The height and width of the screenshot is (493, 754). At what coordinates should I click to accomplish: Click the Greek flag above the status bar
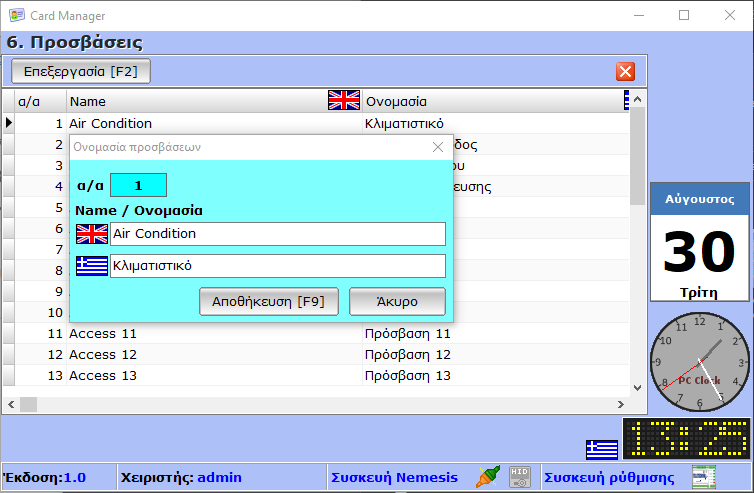click(601, 449)
